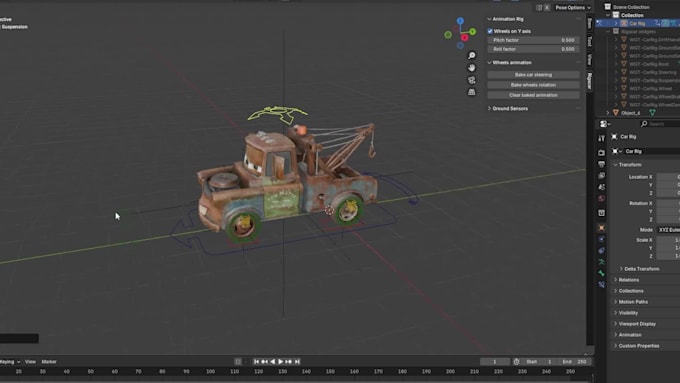Image resolution: width=680 pixels, height=383 pixels.
Task: Open the Render properties tab icon
Action: coord(602,153)
